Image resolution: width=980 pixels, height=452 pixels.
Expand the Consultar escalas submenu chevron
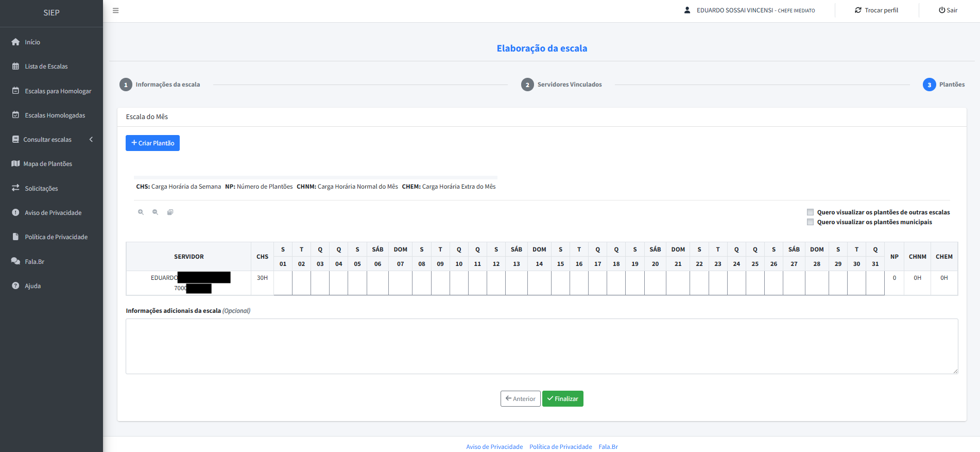[x=91, y=140]
